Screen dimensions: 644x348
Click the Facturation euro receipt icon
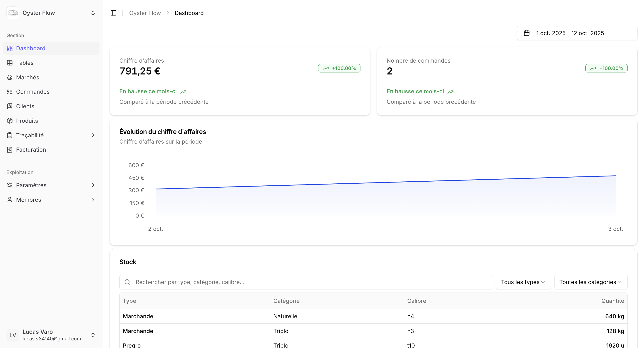coord(10,150)
